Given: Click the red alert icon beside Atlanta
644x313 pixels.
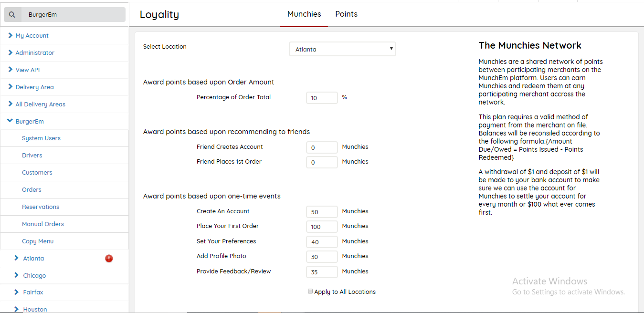Looking at the screenshot, I should click(x=109, y=259).
